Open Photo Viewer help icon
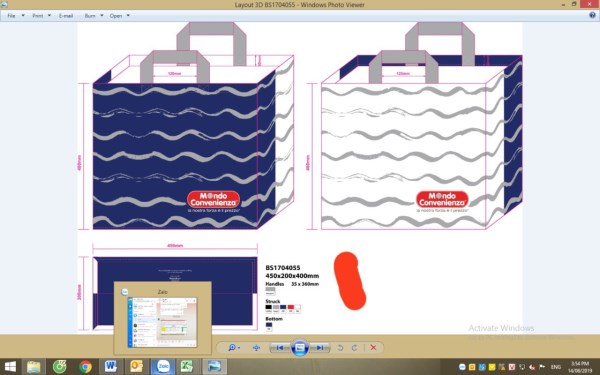The height and width of the screenshot is (375, 600). [593, 15]
